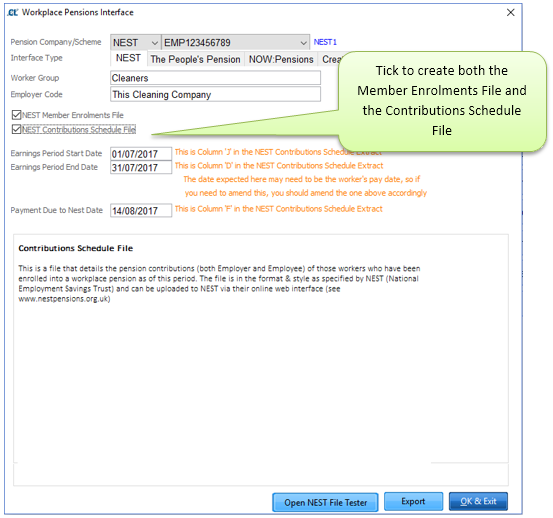Click the Export button

click(x=413, y=501)
